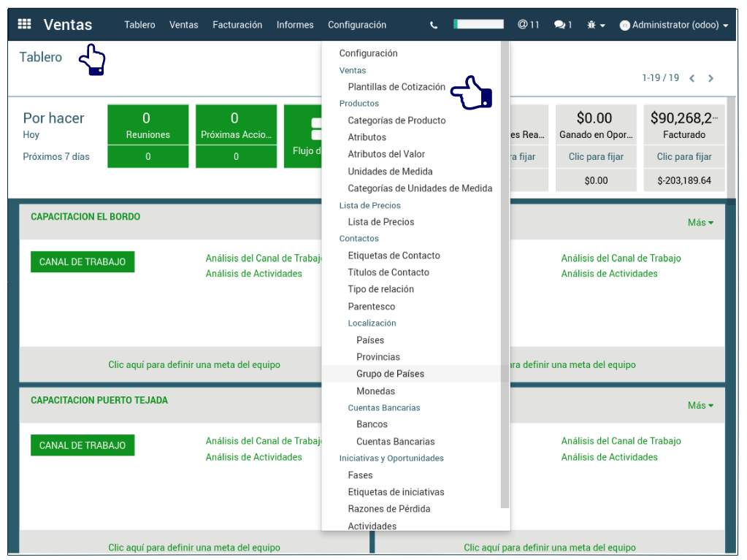Go to next page of records
Viewport: 747px width, 560px height.
710,78
